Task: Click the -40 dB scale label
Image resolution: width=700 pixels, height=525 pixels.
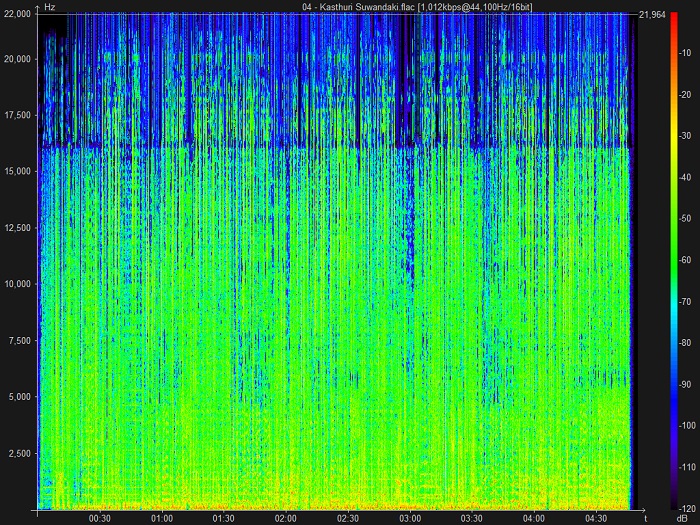Action: pos(685,177)
